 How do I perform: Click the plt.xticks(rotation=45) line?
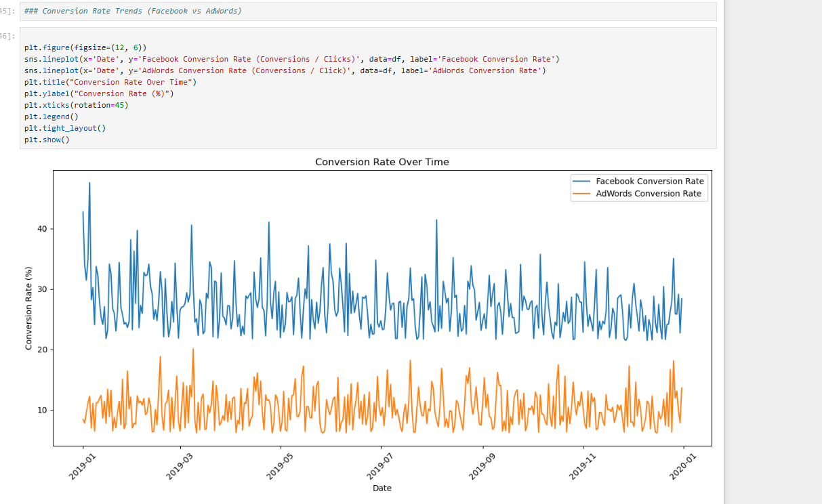(x=88, y=105)
